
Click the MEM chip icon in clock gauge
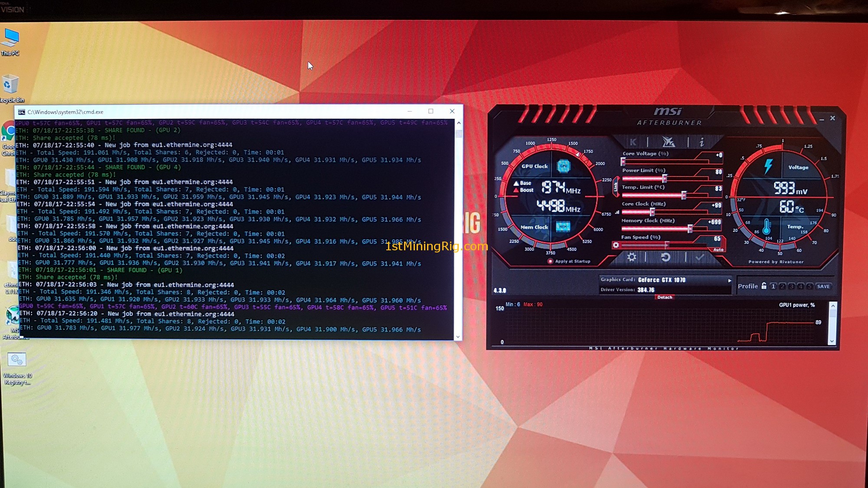click(563, 226)
